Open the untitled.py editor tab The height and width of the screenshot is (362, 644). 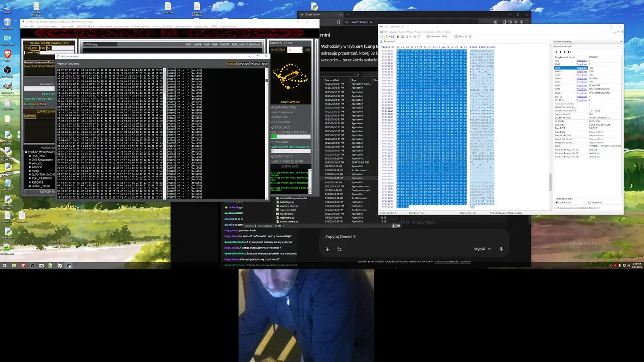[100, 44]
